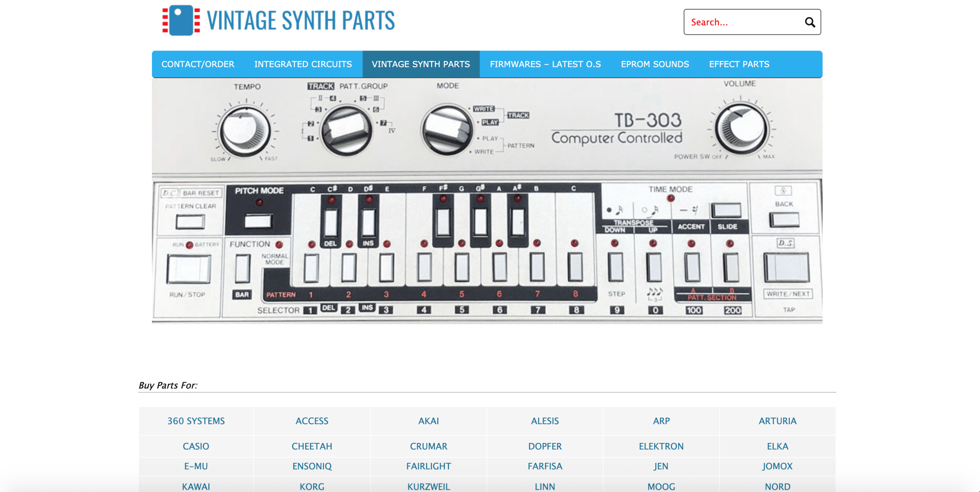Open the CHEETAH parts link
980x492 pixels.
312,446
